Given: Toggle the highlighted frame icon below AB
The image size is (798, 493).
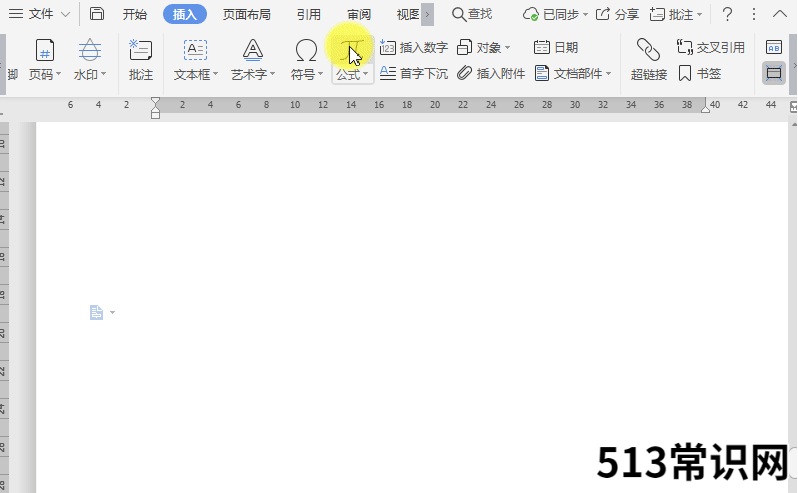Looking at the screenshot, I should tap(774, 73).
